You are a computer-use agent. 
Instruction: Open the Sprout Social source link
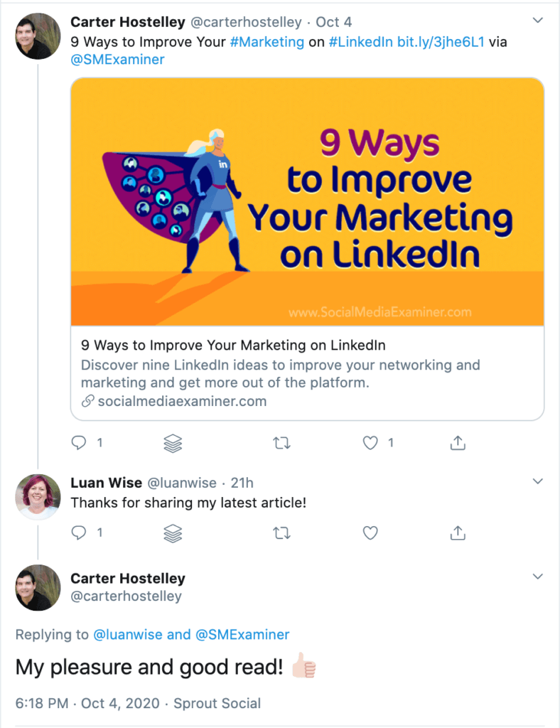pyautogui.click(x=217, y=703)
